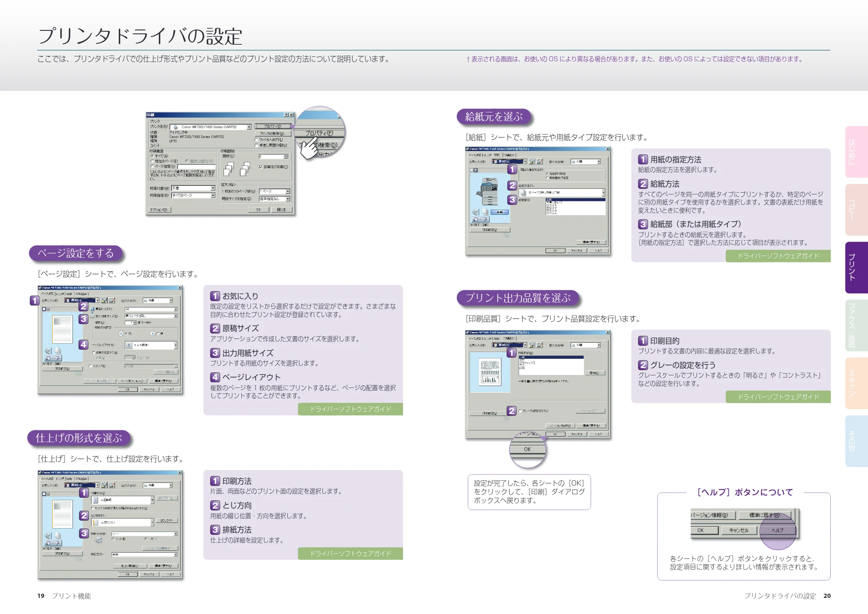Click the page preview thumbnail in ページ設定 dialog
This screenshot has width=868, height=614.
point(62,329)
